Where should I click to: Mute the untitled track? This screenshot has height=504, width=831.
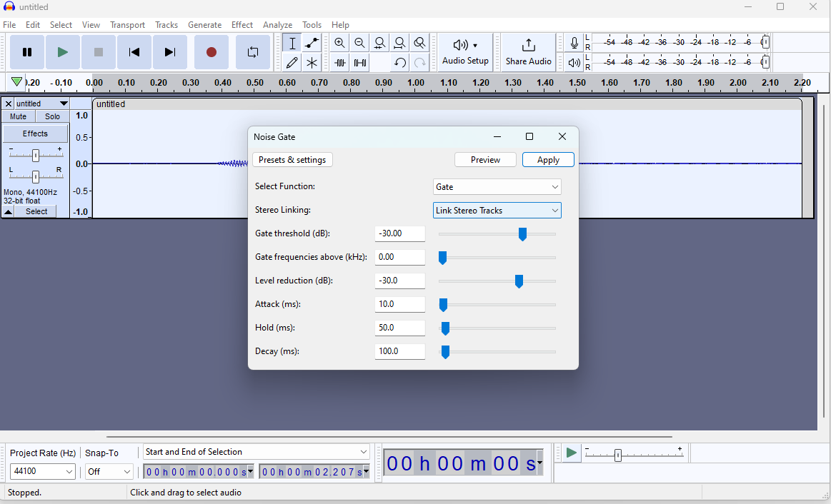point(17,116)
